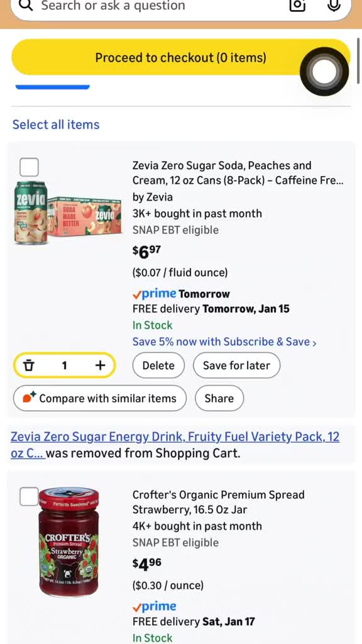
Task: Select all items using the top link
Action: coord(55,125)
